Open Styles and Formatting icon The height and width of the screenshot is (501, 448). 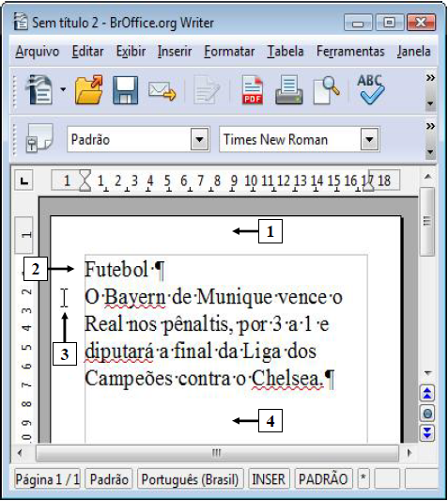[39, 138]
